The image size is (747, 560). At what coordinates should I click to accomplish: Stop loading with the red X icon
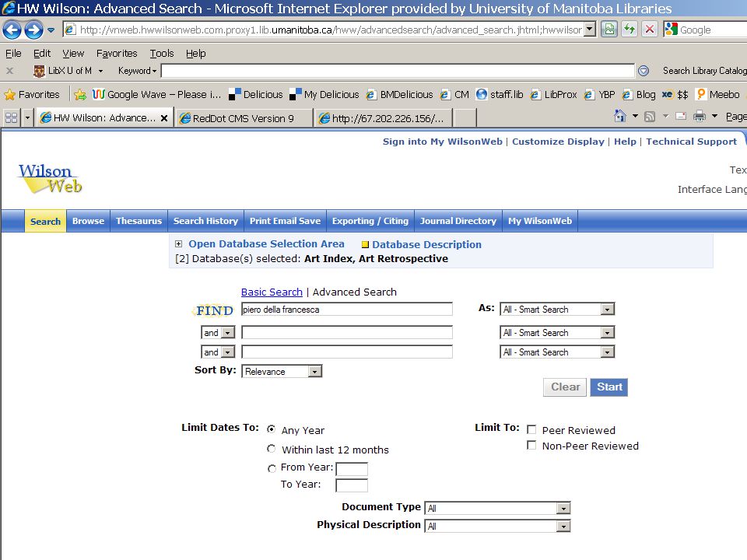tap(649, 30)
